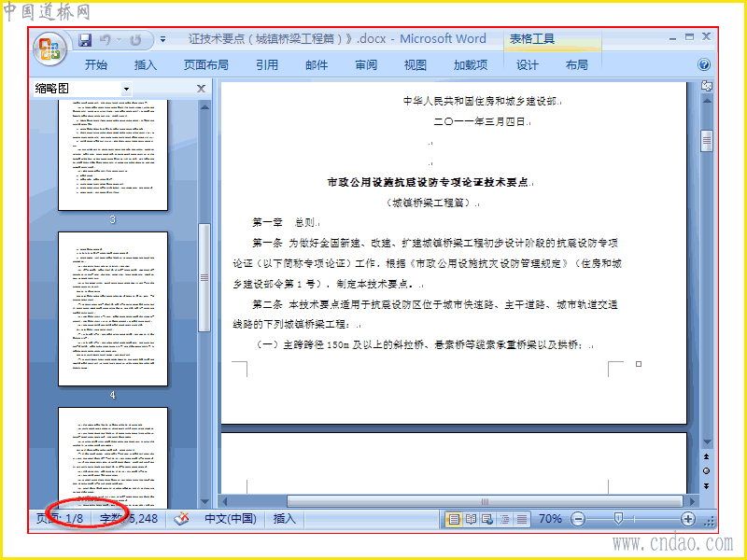Click the spelling check status icon

click(181, 519)
